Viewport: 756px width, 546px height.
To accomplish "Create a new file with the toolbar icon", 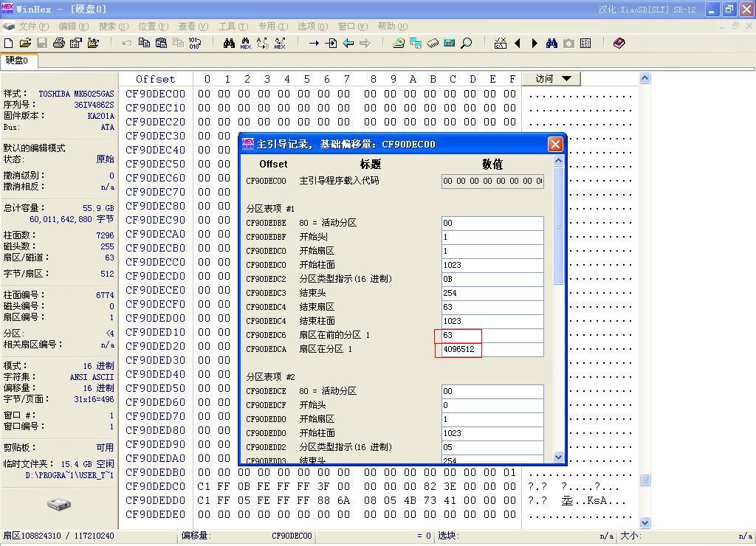I will coord(9,44).
